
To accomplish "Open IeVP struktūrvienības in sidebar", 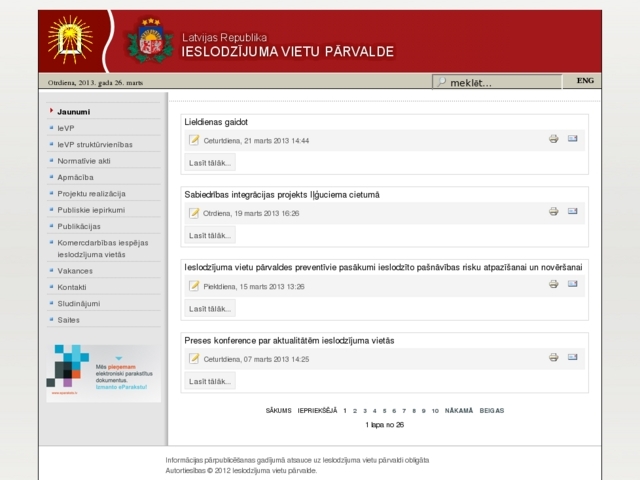I will [x=95, y=144].
